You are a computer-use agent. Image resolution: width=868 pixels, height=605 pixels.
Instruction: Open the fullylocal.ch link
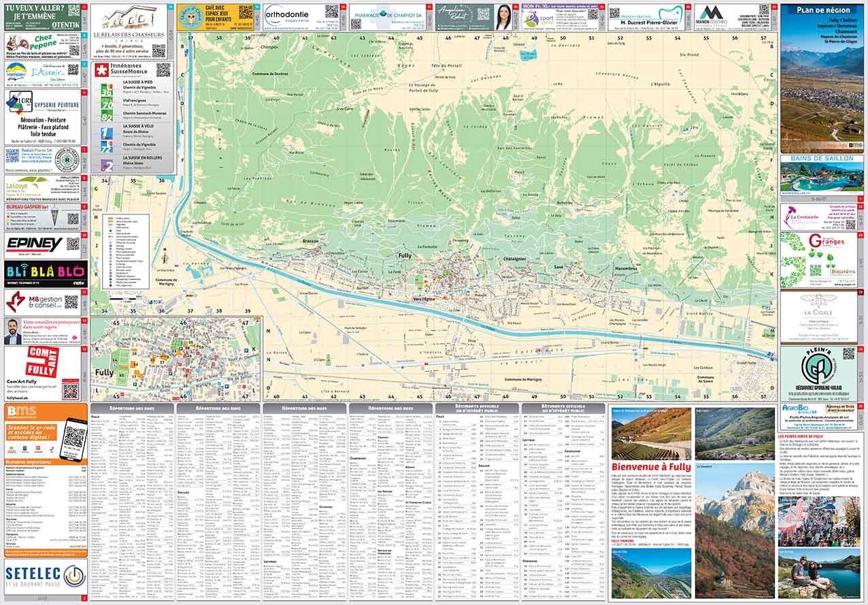(x=18, y=398)
